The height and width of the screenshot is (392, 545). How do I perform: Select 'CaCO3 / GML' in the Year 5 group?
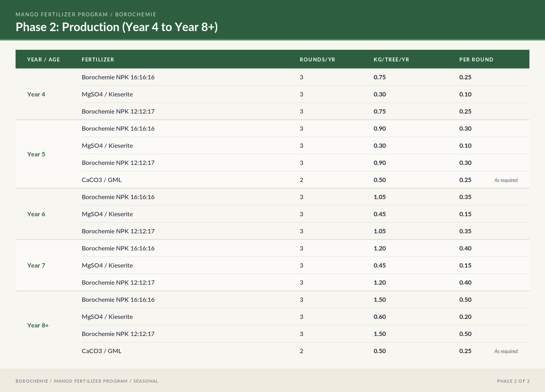102,180
